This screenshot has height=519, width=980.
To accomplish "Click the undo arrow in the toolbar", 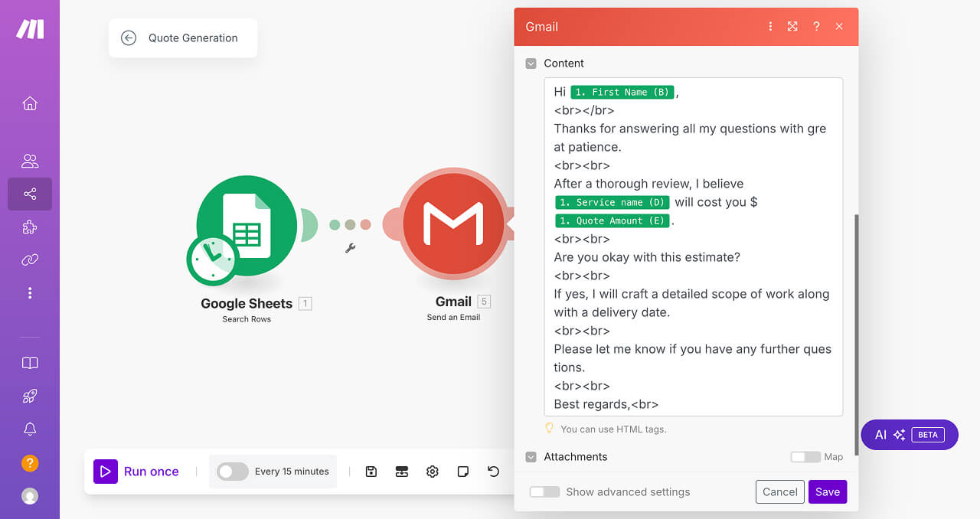I will [x=494, y=472].
